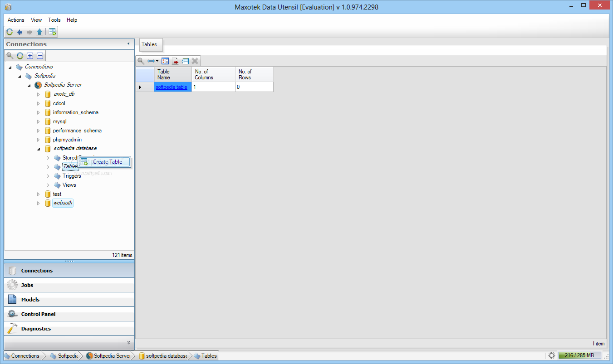Expand the webauth database node

coord(38,203)
